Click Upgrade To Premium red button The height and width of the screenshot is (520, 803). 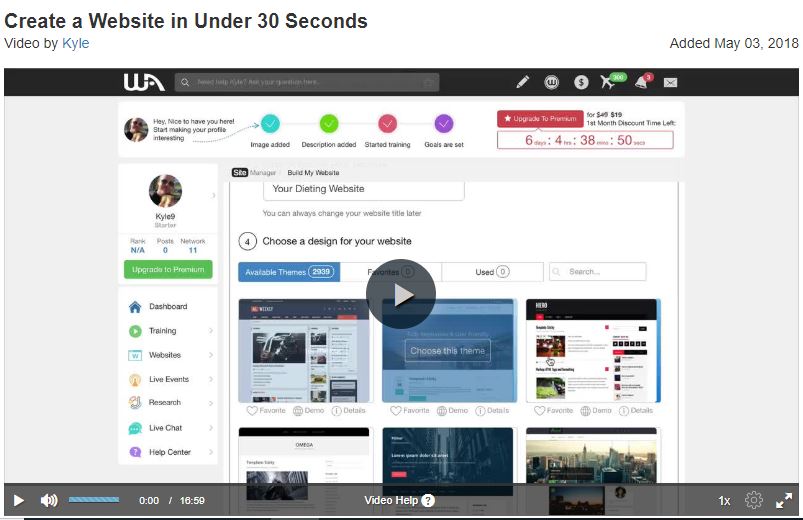click(x=540, y=118)
